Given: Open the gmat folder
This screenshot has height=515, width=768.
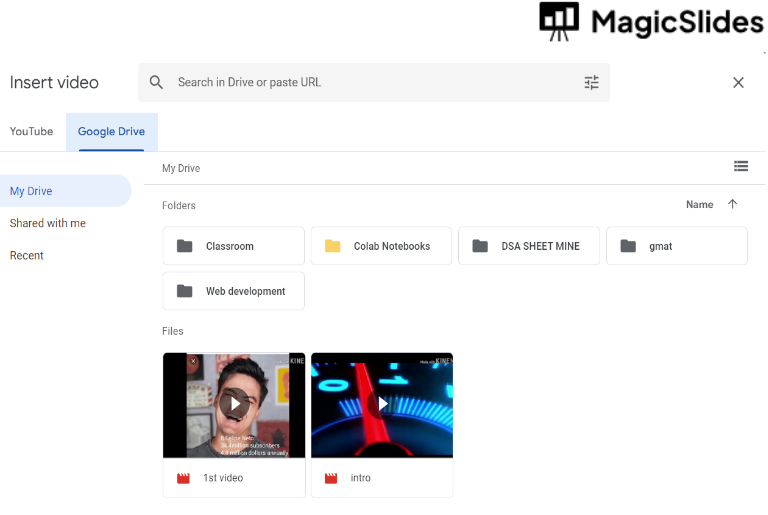Looking at the screenshot, I should (x=677, y=246).
